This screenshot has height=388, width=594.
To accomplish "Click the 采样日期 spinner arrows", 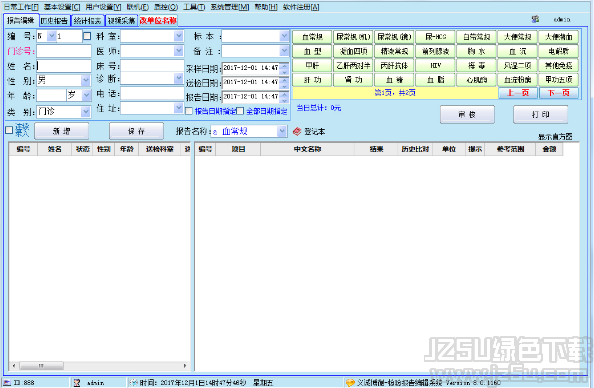I will click(284, 68).
